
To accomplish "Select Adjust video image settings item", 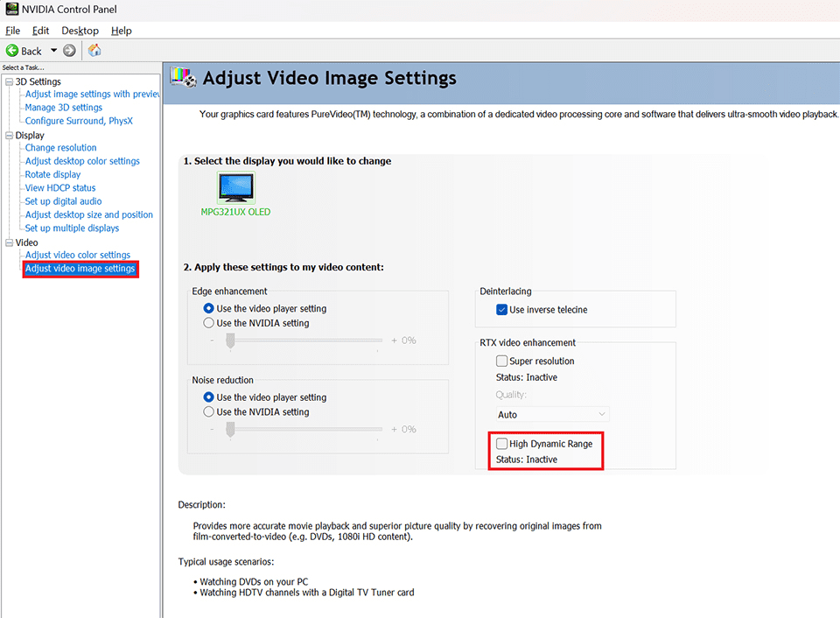I will click(x=80, y=269).
